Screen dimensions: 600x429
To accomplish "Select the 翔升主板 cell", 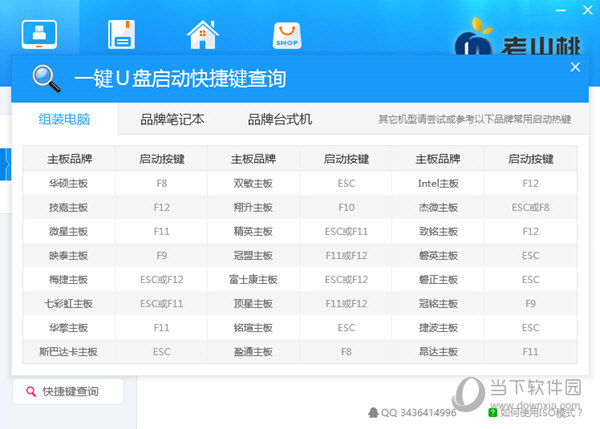I will (x=253, y=207).
